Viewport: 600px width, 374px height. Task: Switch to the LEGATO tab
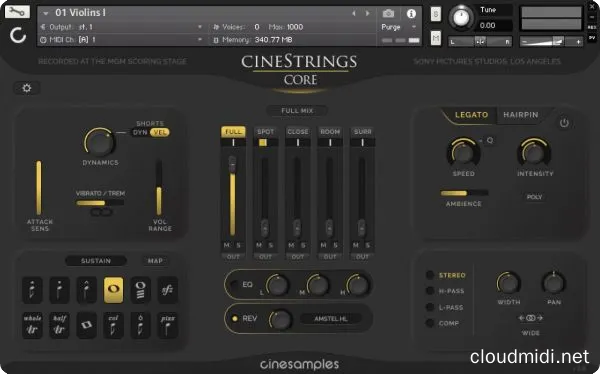(x=471, y=115)
